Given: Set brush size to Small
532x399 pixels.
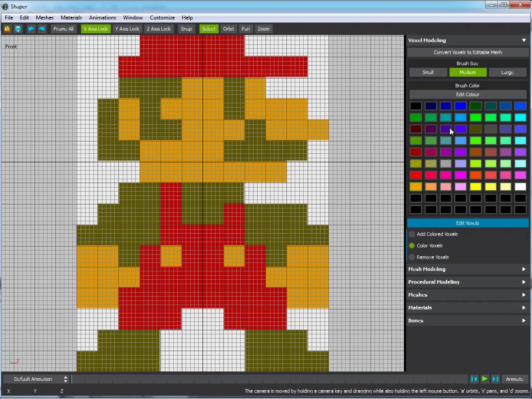Looking at the screenshot, I should [428, 72].
